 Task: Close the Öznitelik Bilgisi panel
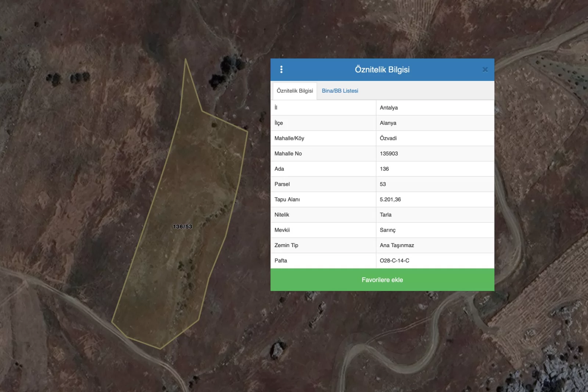tap(485, 70)
